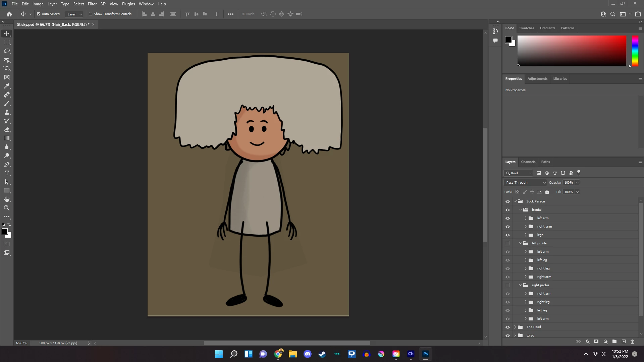
Task: Collapse the frontal layer group
Action: (521, 210)
